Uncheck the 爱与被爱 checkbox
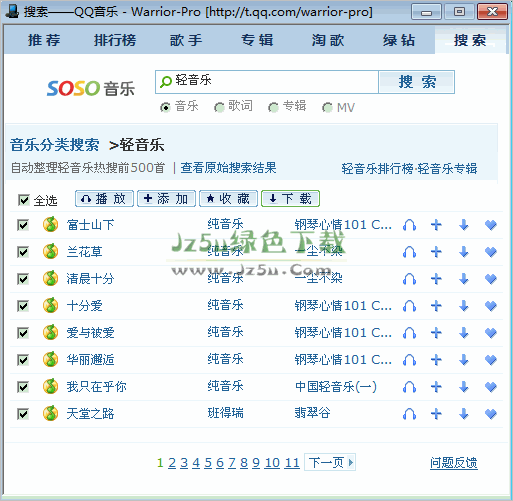This screenshot has height=501, width=513. (x=23, y=333)
